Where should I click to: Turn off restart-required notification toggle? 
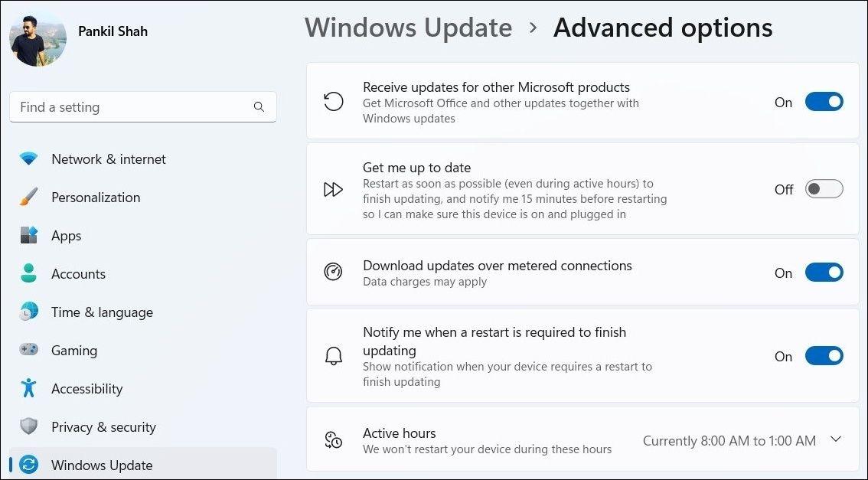click(x=824, y=356)
